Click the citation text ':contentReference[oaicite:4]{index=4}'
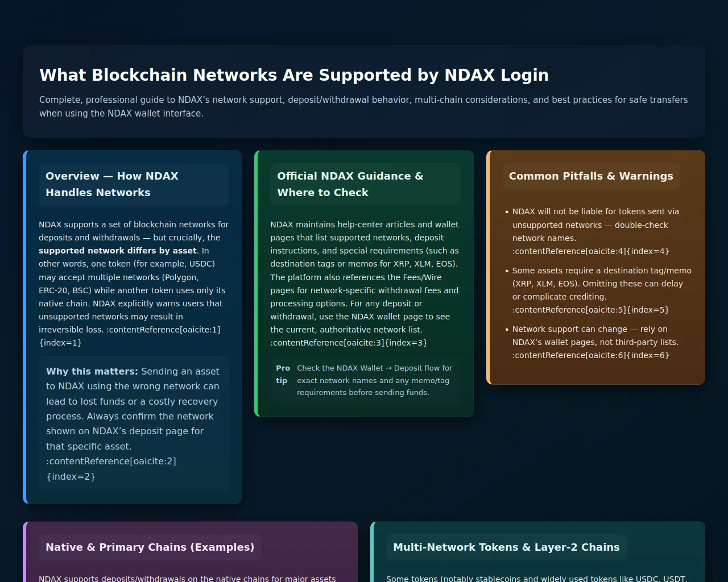This screenshot has width=728, height=582. 590,251
